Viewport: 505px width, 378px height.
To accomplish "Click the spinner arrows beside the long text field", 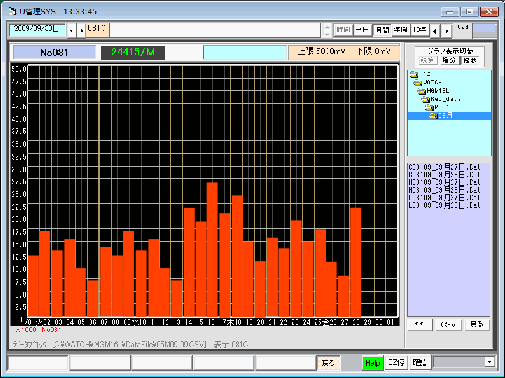I will tap(327, 30).
